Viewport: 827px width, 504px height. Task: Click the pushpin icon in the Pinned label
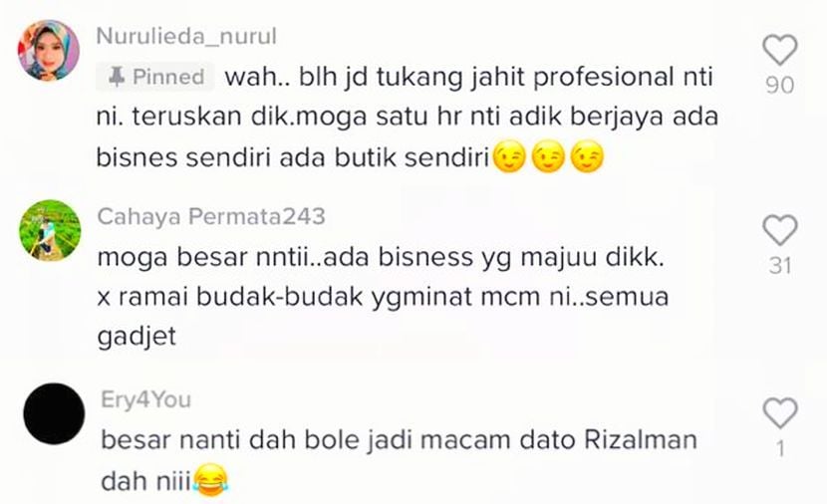116,77
